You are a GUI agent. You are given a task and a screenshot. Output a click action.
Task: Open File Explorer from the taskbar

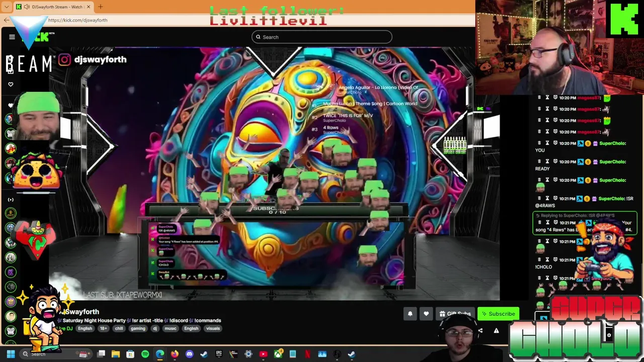116,354
